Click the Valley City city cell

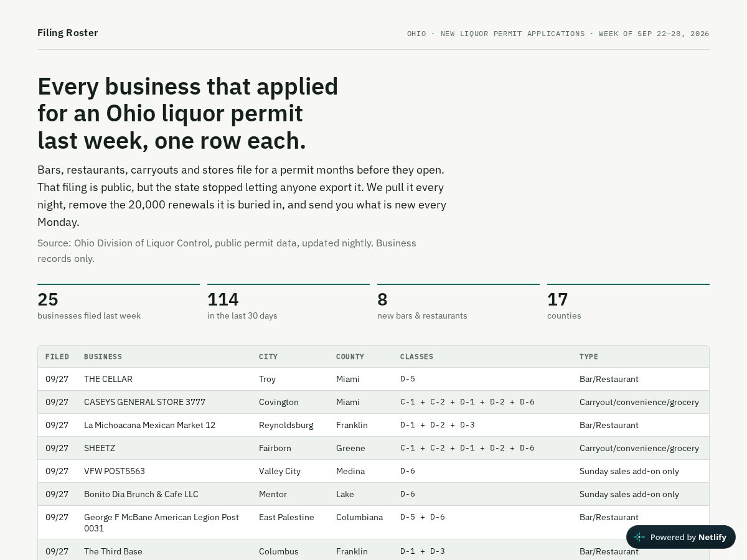coord(280,471)
